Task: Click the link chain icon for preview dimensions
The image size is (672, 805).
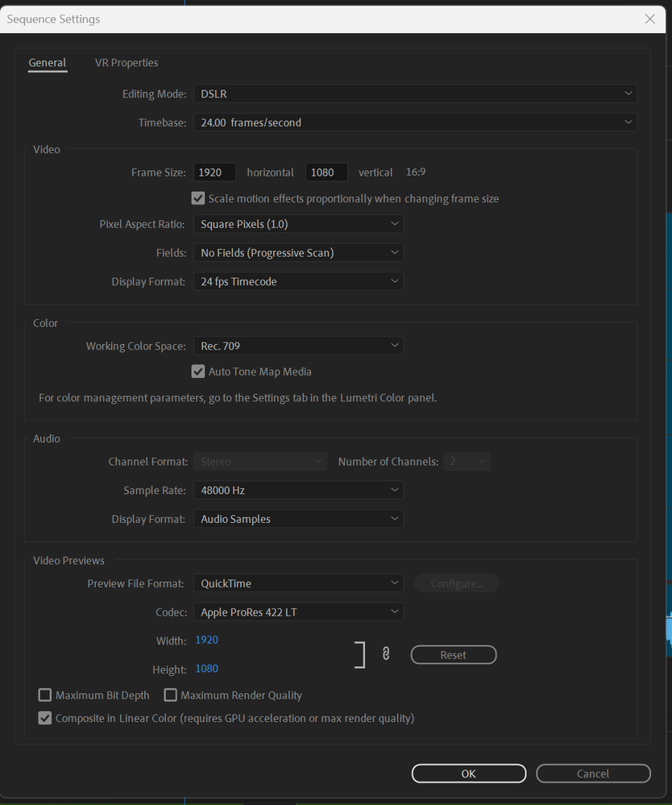Action: tap(386, 654)
